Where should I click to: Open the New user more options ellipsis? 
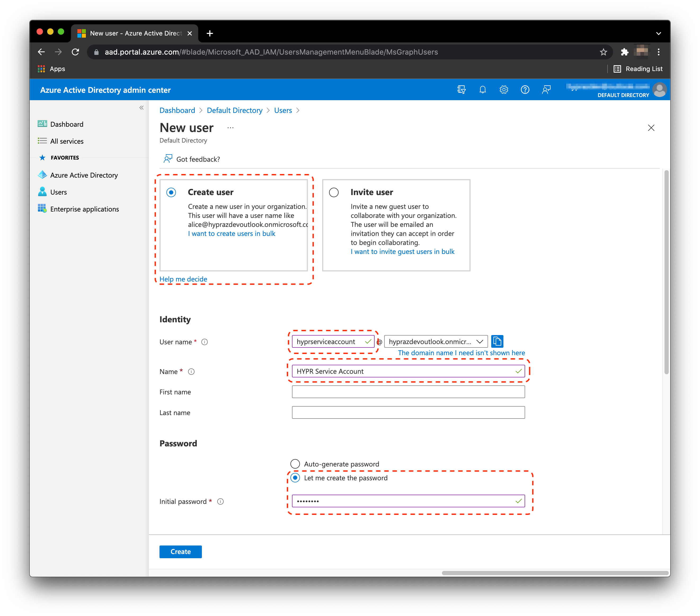(x=231, y=128)
